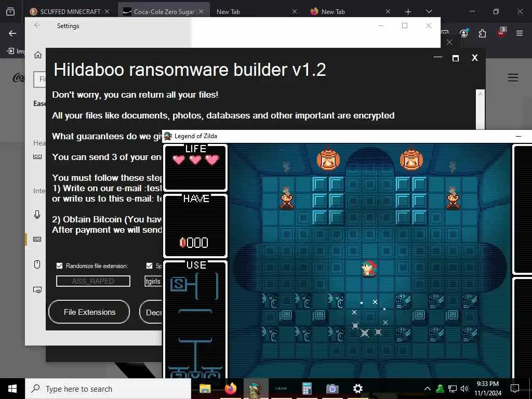Click scrollbar up arrow in builder window
The height and width of the screenshot is (399, 532).
point(480,94)
